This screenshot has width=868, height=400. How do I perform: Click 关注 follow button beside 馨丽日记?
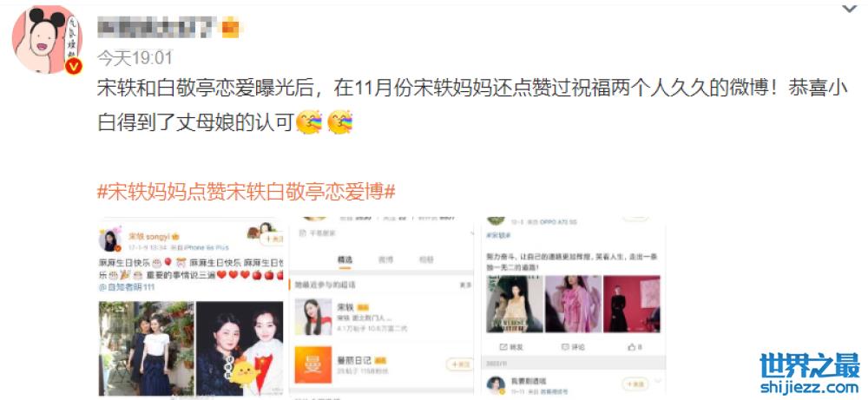pyautogui.click(x=459, y=364)
